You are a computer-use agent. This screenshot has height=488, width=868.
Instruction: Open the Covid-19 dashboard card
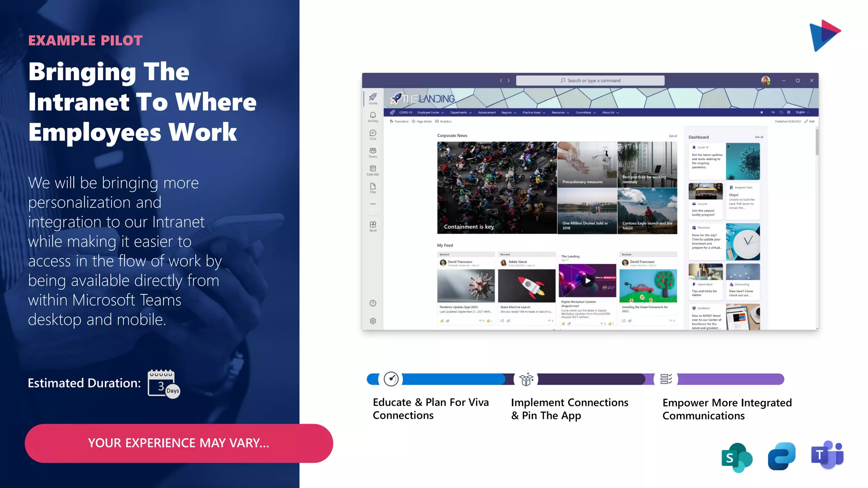tap(724, 161)
